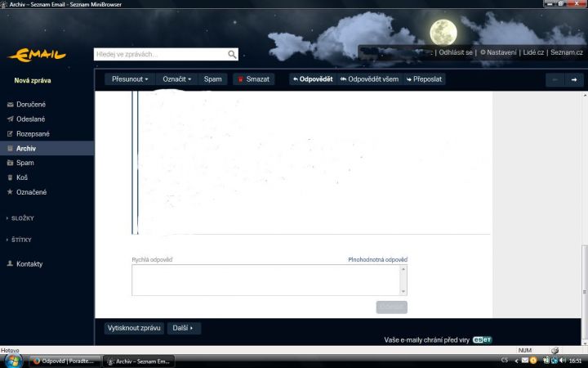Go to previous message arrow
This screenshot has height=368, width=588.
tap(555, 79)
